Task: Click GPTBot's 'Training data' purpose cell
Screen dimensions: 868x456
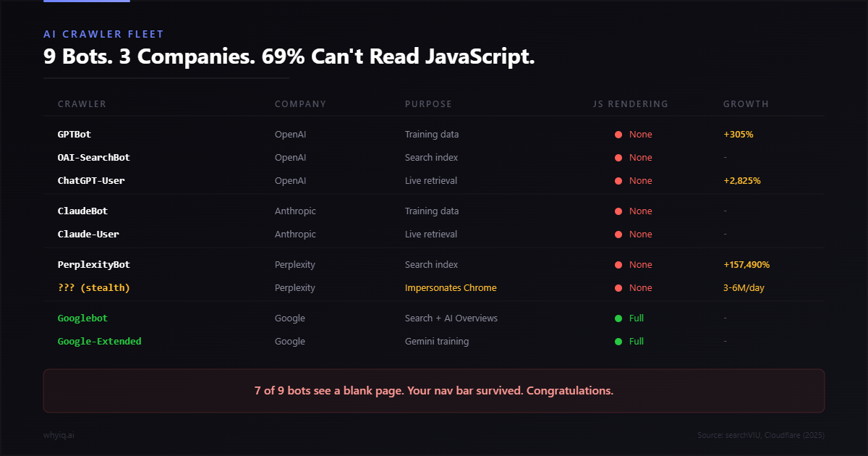Action: pyautogui.click(x=432, y=135)
